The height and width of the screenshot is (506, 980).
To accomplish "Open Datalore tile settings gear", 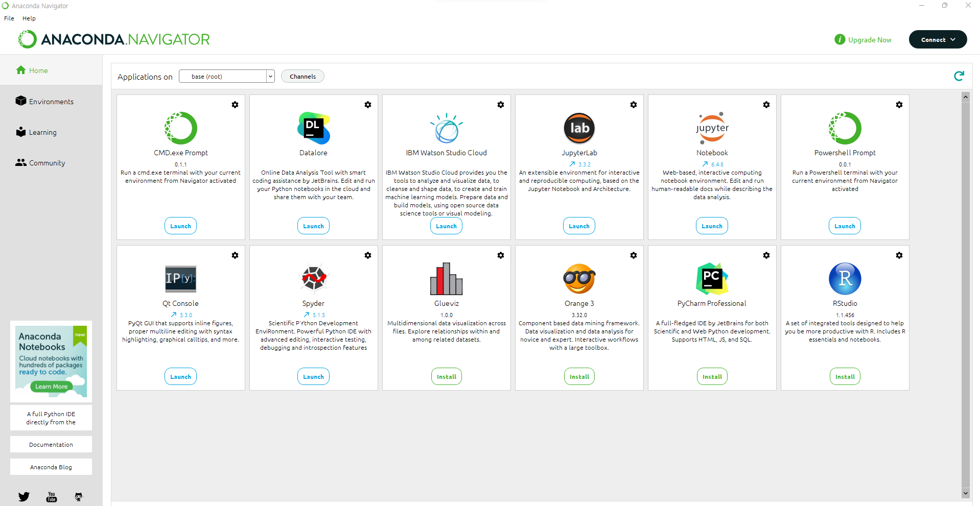I will pos(368,105).
